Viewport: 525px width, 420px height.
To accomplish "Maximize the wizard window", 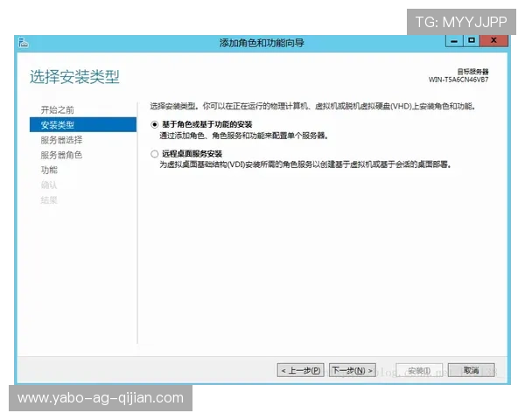I will 472,41.
